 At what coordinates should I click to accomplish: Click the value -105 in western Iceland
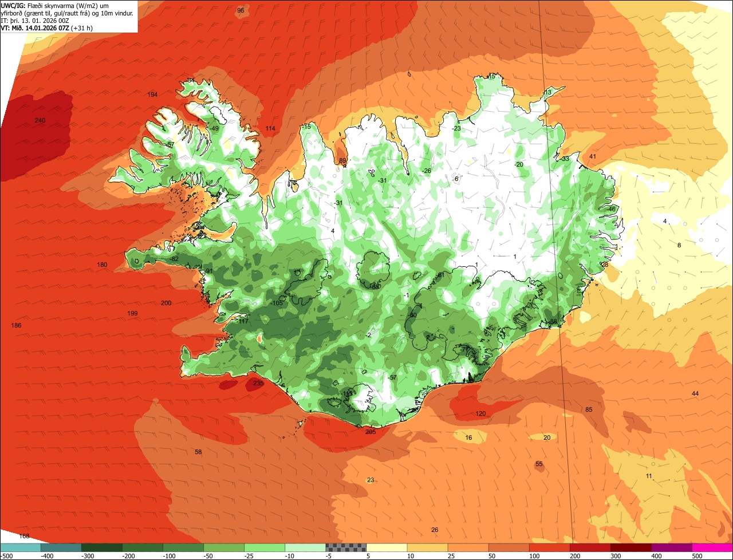point(277,303)
